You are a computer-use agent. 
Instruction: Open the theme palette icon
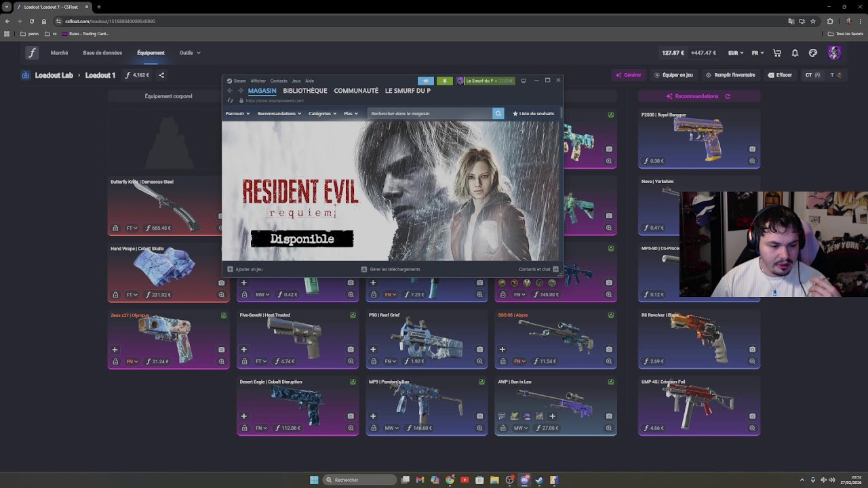813,53
